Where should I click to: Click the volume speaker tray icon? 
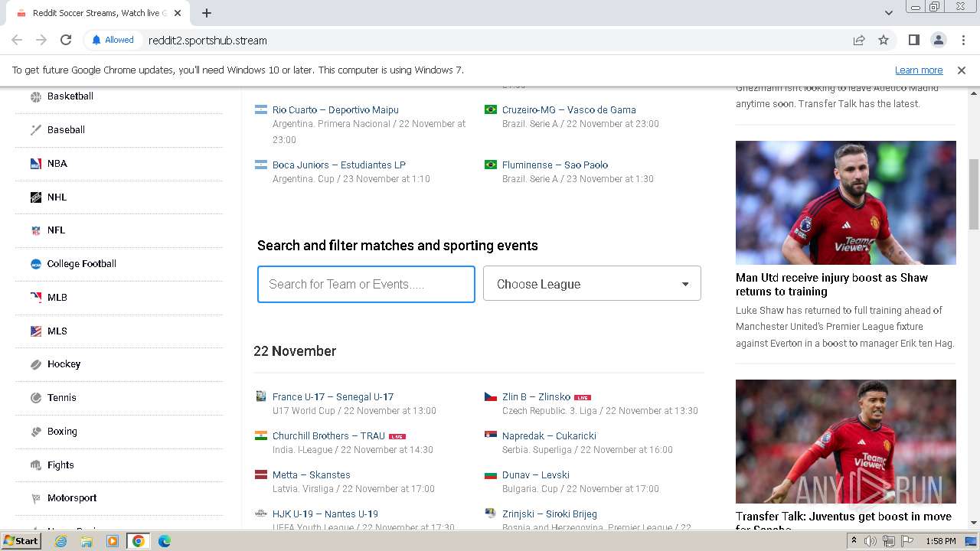coord(871,541)
